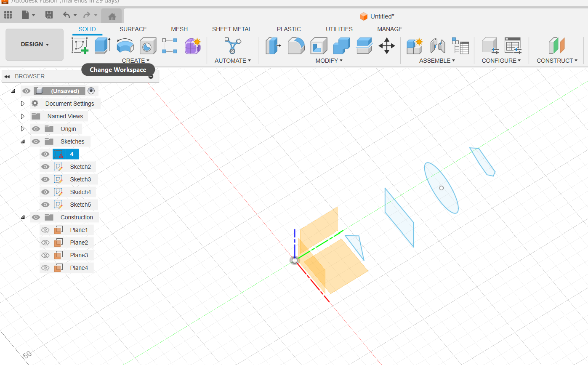Activate the (Unsaved) component radio button
The height and width of the screenshot is (365, 588).
pos(91,91)
